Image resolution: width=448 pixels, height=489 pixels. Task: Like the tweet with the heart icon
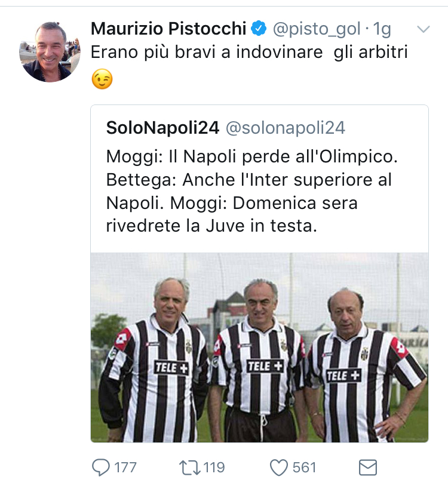pyautogui.click(x=279, y=468)
